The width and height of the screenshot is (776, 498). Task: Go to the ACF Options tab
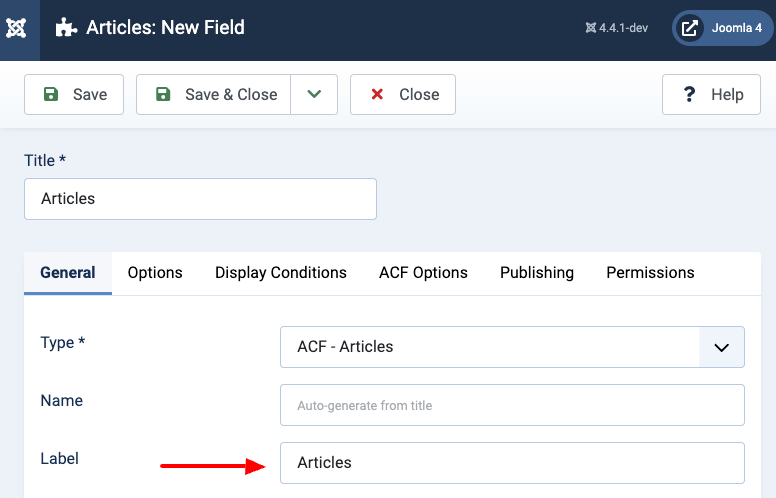423,273
